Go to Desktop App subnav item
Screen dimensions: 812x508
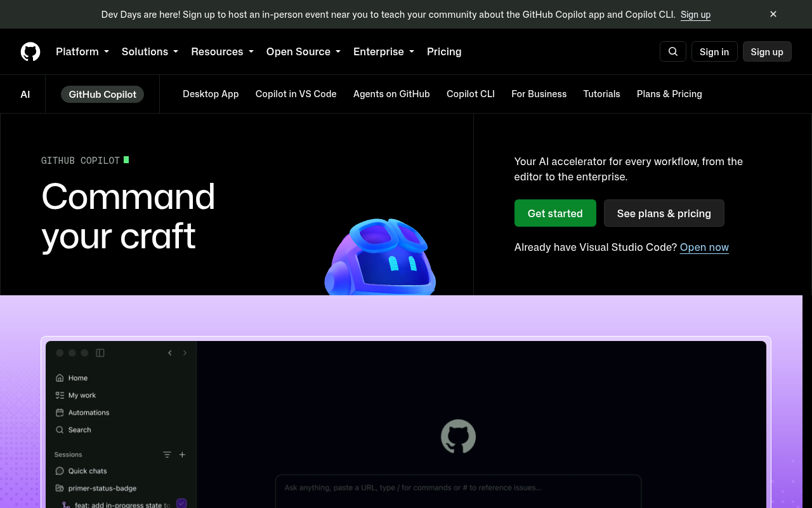click(x=211, y=94)
